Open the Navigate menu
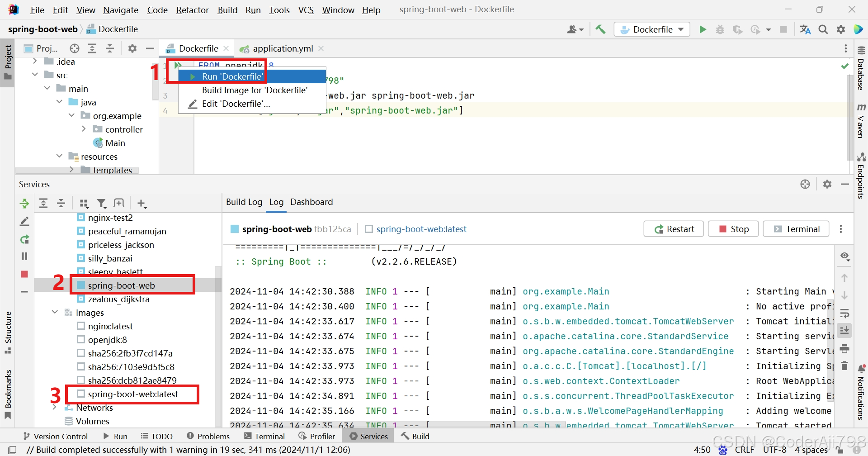Screen dimensions: 868x456 coord(121,10)
